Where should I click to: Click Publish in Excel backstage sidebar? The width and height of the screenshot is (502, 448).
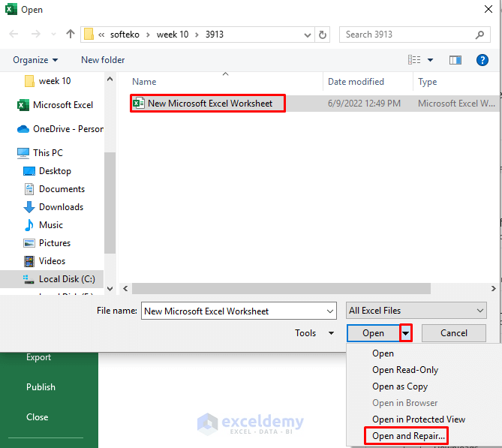pyautogui.click(x=41, y=387)
